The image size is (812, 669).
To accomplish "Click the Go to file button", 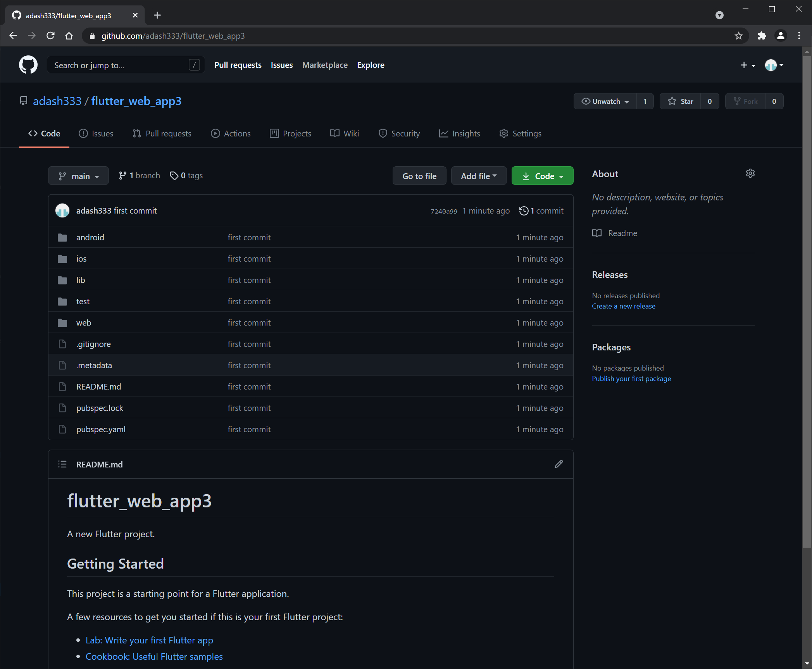I will point(419,176).
